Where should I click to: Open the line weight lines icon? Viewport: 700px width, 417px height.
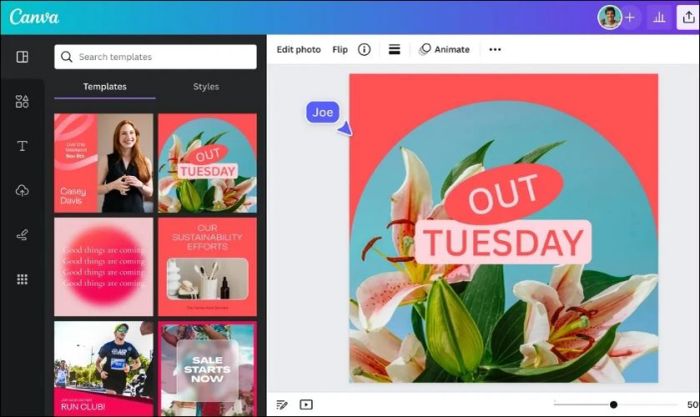(394, 49)
